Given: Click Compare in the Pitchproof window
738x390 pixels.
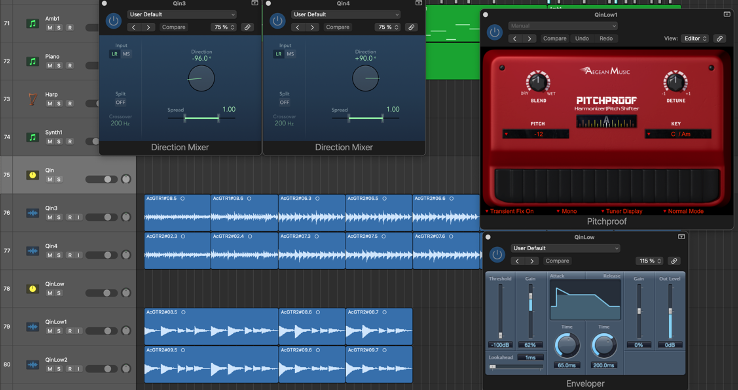Looking at the screenshot, I should point(554,39).
